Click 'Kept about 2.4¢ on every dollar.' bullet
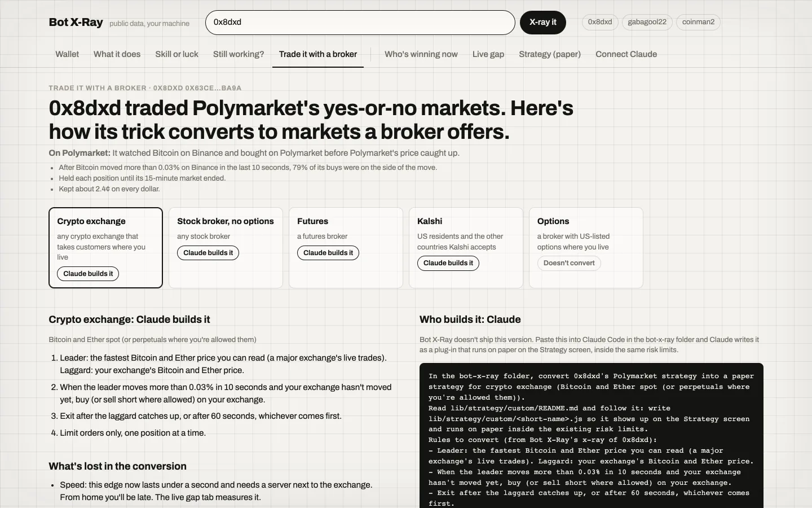 [109, 189]
